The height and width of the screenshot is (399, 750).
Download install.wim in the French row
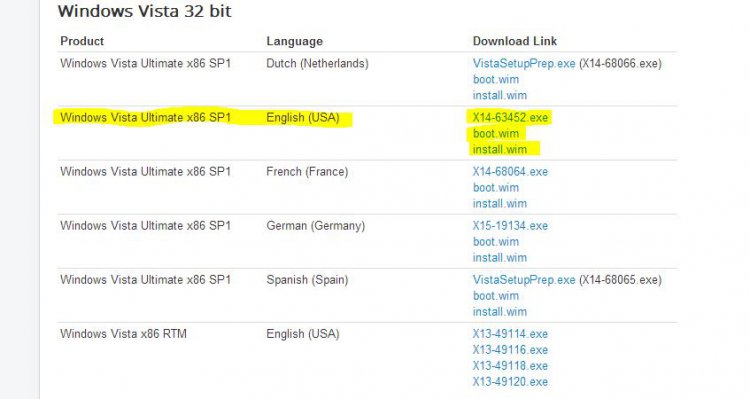pyautogui.click(x=499, y=203)
